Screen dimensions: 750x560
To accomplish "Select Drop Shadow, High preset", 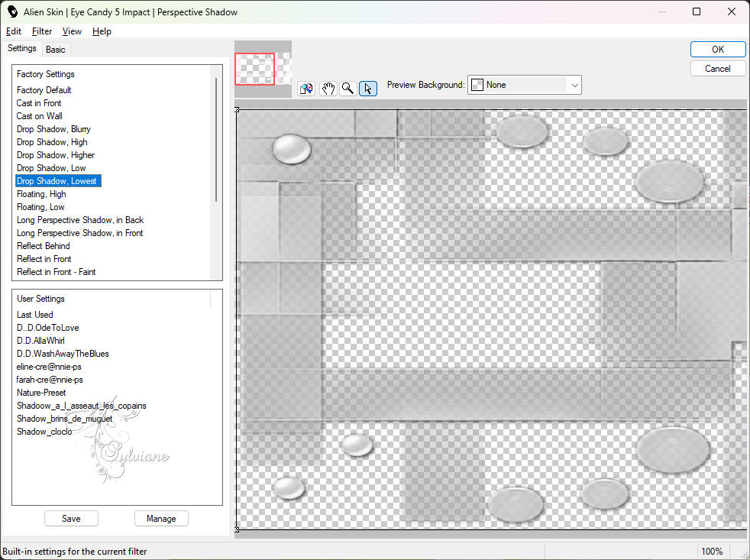I will [x=52, y=141].
